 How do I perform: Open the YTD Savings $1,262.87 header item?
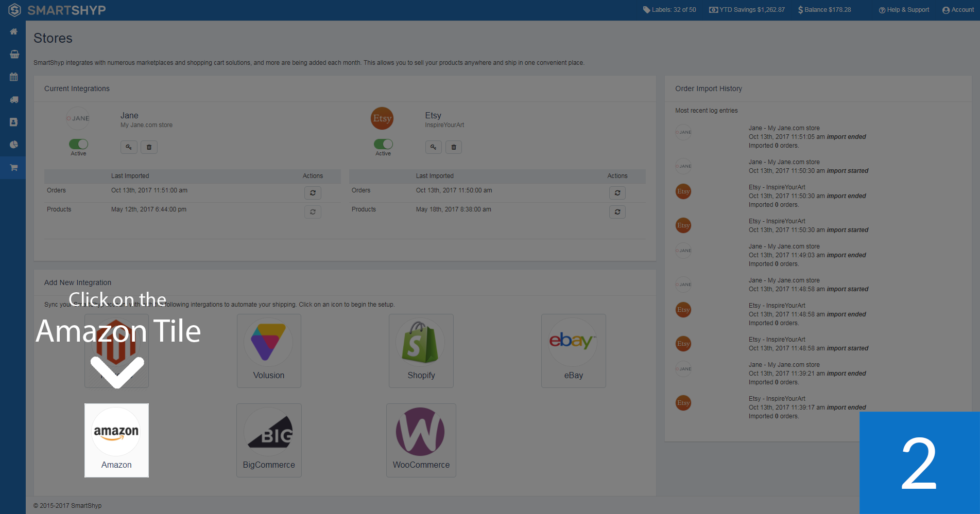[x=747, y=10]
